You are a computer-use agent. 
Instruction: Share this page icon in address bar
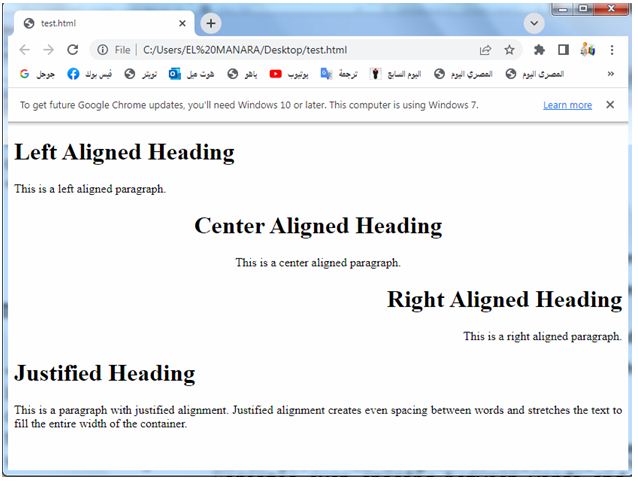tap(485, 50)
